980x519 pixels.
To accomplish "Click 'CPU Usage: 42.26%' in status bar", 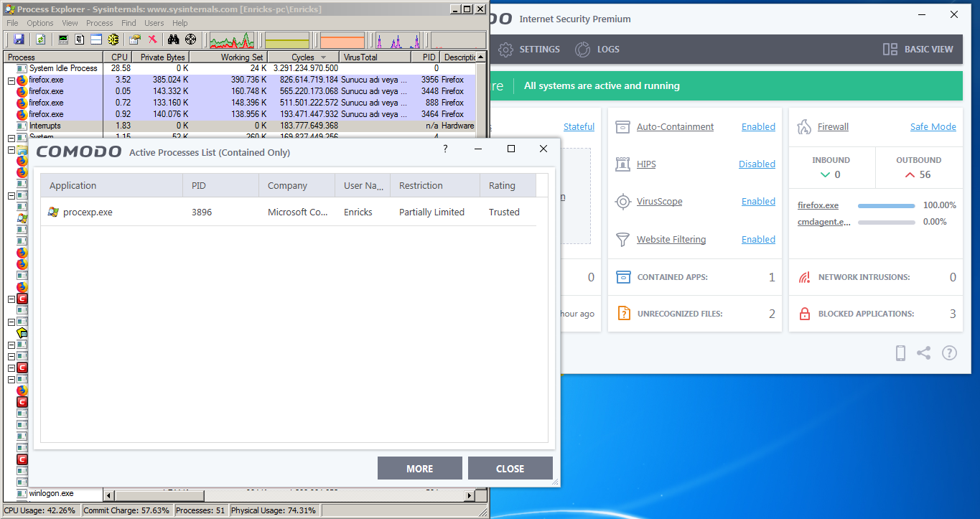I will 40,510.
